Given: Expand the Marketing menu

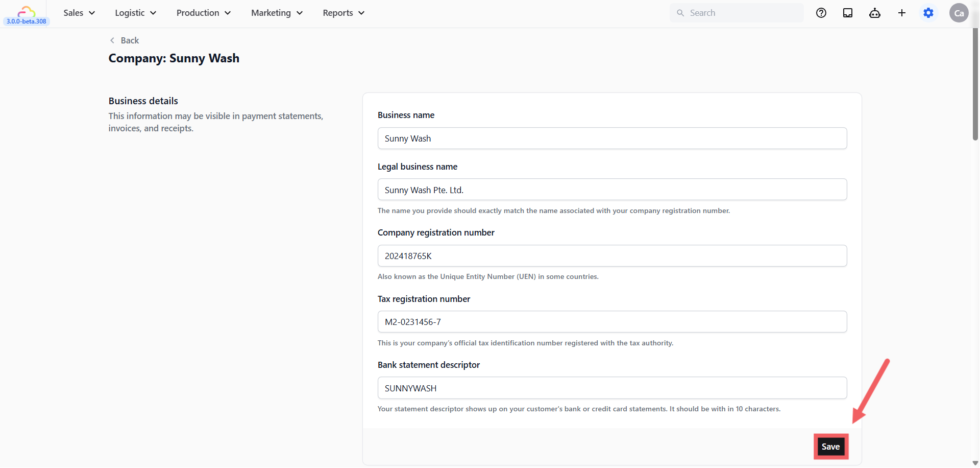Looking at the screenshot, I should click(277, 13).
